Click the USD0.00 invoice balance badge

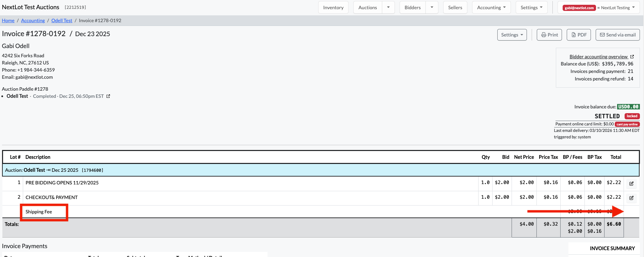point(628,107)
